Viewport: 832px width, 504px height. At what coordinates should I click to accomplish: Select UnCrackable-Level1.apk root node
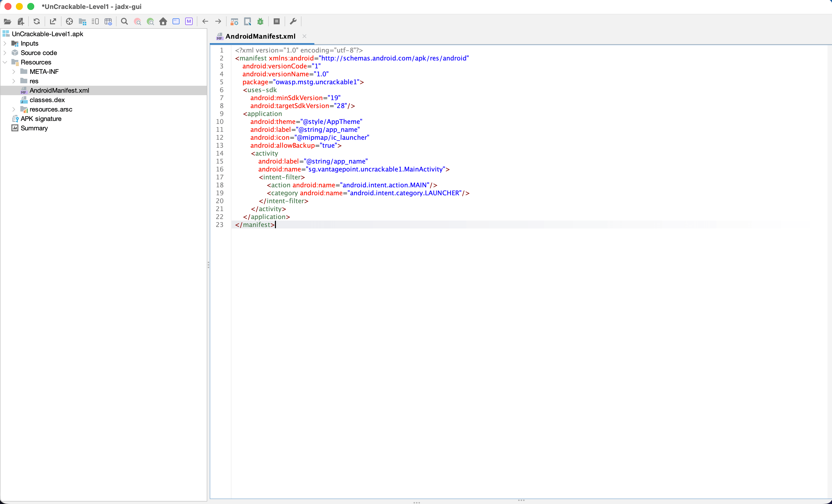click(x=47, y=34)
